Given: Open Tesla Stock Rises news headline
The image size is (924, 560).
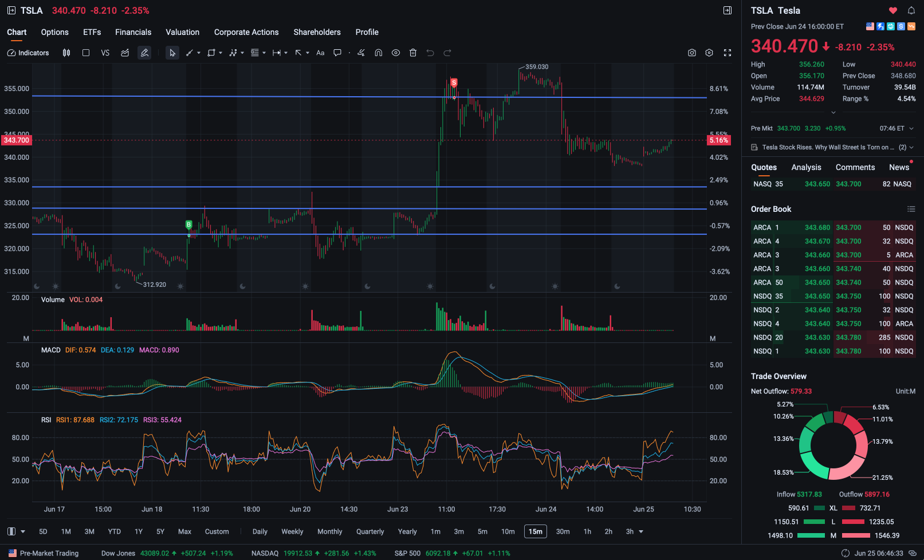Looking at the screenshot, I should (x=828, y=147).
